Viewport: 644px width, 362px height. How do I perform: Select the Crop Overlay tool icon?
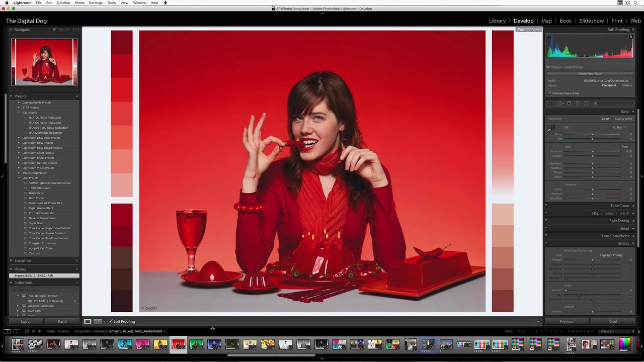[550, 104]
